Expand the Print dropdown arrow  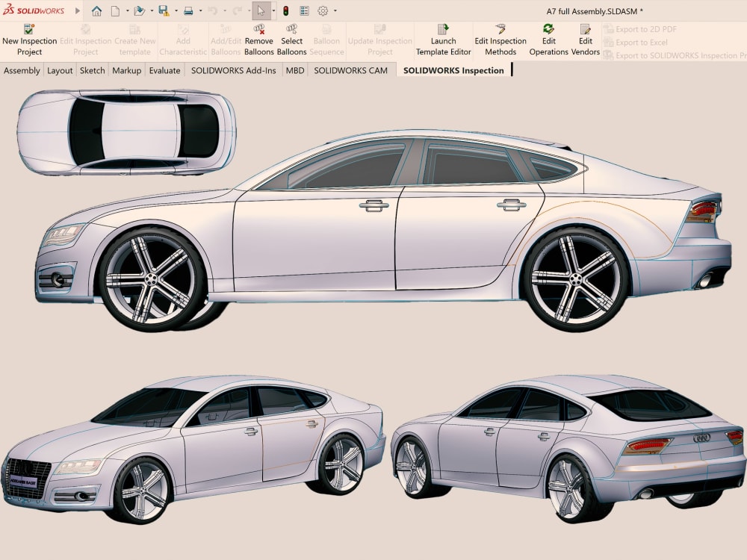click(x=200, y=10)
